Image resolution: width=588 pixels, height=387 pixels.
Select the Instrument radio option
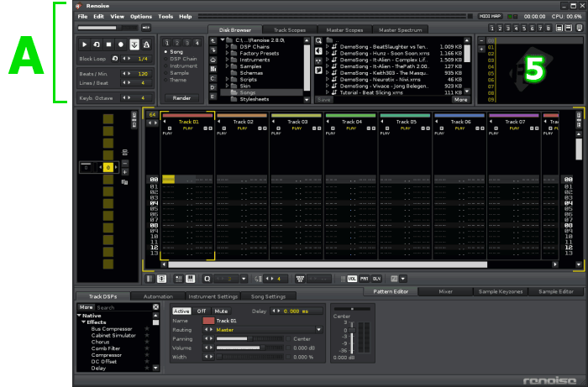181,66
